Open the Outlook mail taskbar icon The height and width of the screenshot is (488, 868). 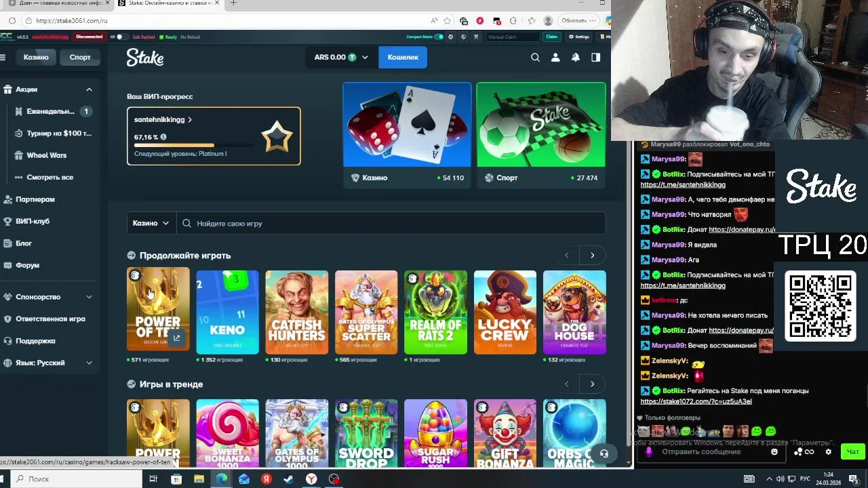point(244,479)
